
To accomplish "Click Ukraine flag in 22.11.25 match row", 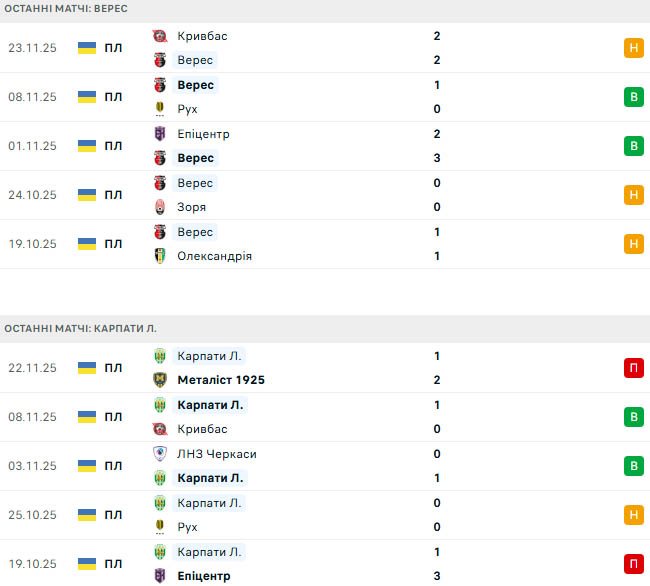I will coord(87,368).
